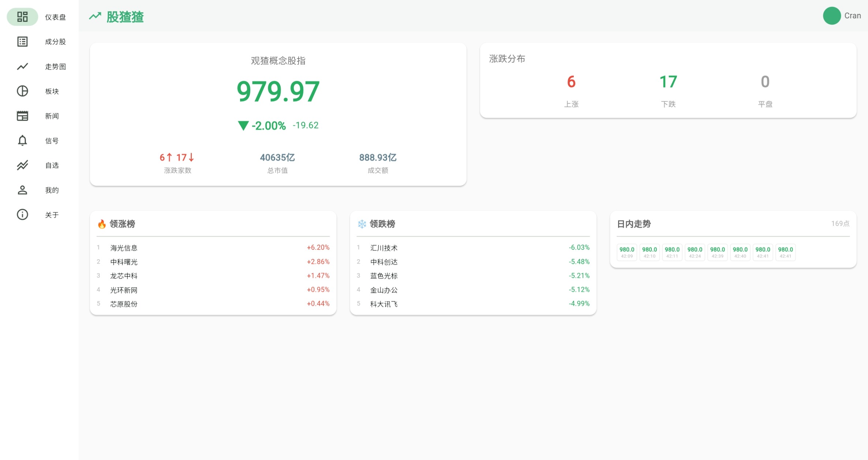Switch to the 板块 section

[52, 91]
